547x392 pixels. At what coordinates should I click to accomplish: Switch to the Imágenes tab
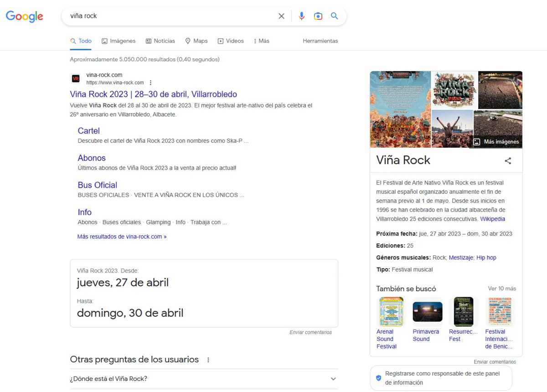119,41
